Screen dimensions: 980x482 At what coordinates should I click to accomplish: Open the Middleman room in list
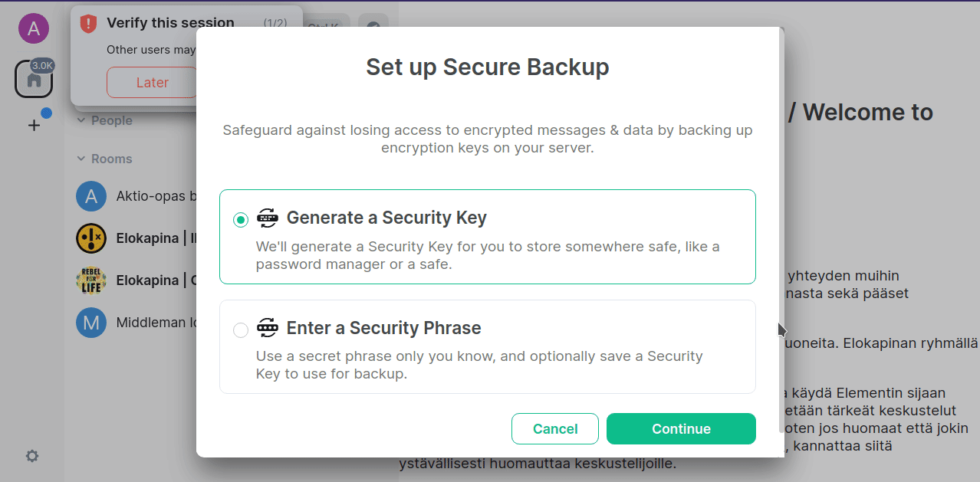pyautogui.click(x=135, y=323)
